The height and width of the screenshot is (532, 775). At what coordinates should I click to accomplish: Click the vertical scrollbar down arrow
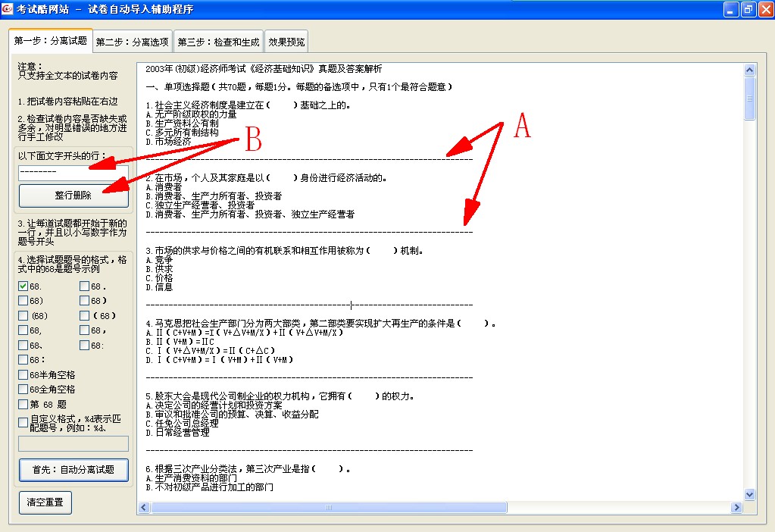(750, 494)
